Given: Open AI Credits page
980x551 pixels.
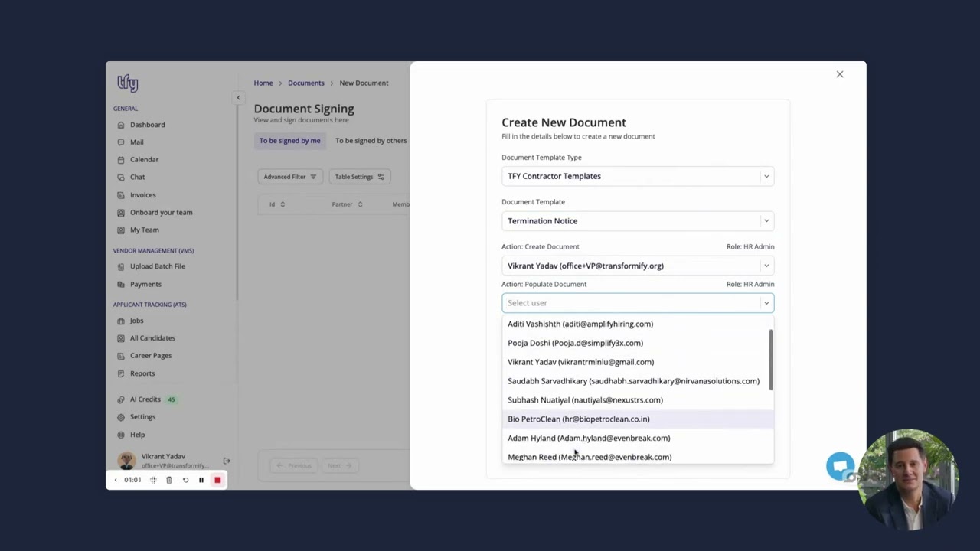Looking at the screenshot, I should point(145,399).
